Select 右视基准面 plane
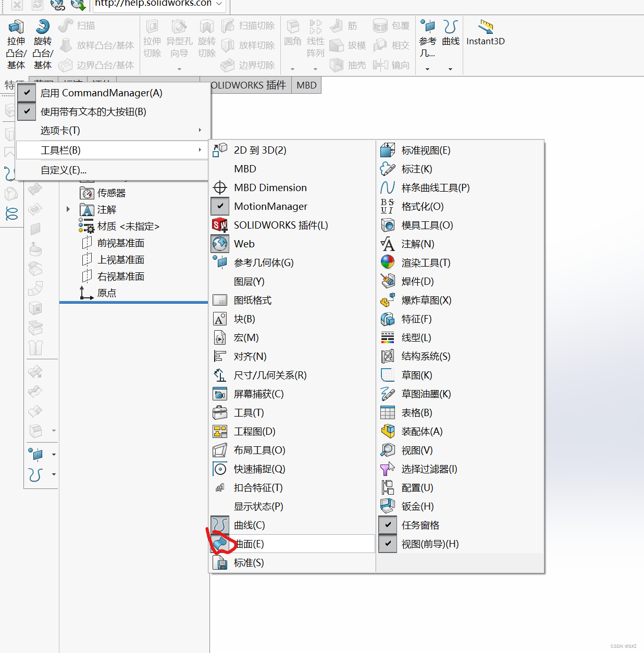This screenshot has height=653, width=644. tap(113, 277)
